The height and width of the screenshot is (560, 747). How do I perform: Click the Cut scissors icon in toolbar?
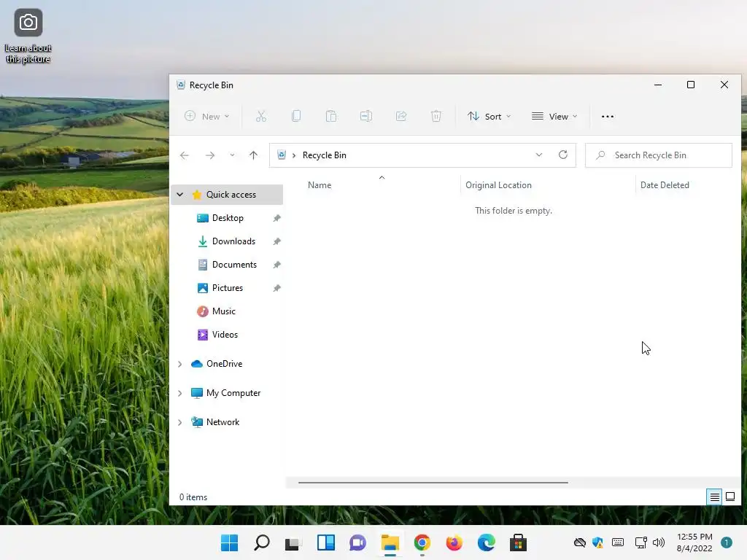click(x=260, y=116)
